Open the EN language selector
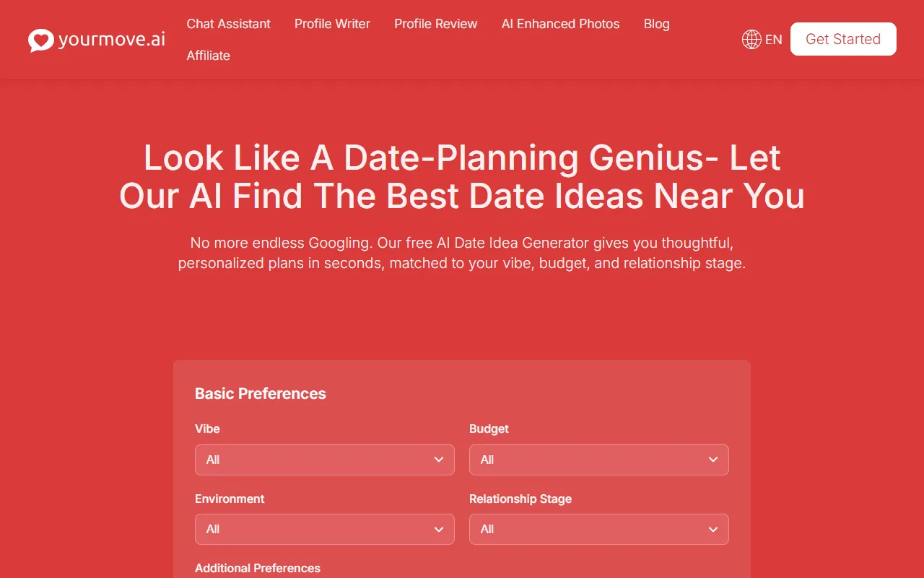 point(773,40)
